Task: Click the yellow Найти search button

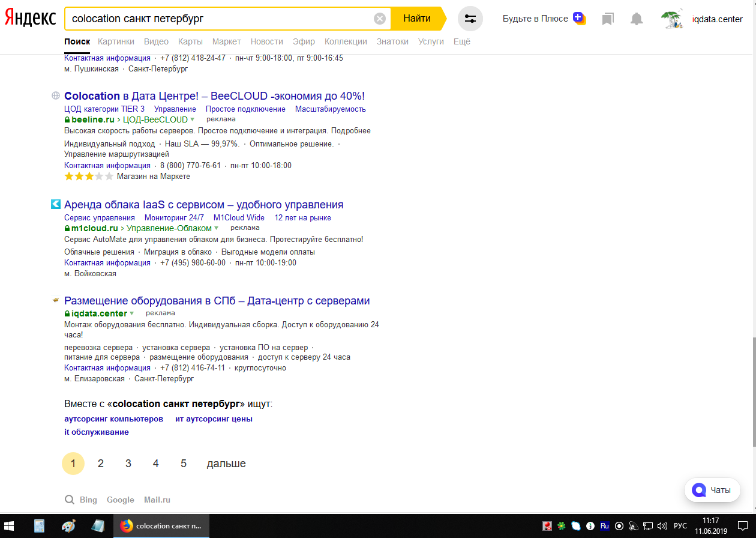Action: click(417, 19)
